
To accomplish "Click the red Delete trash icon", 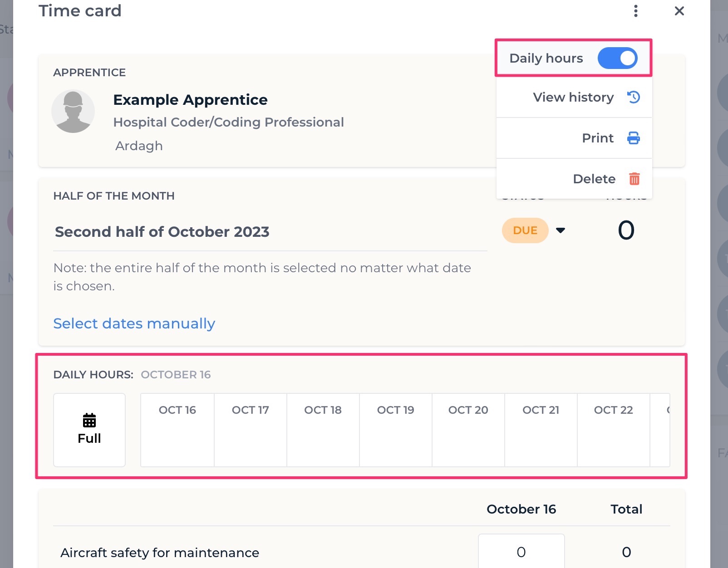I will point(634,179).
